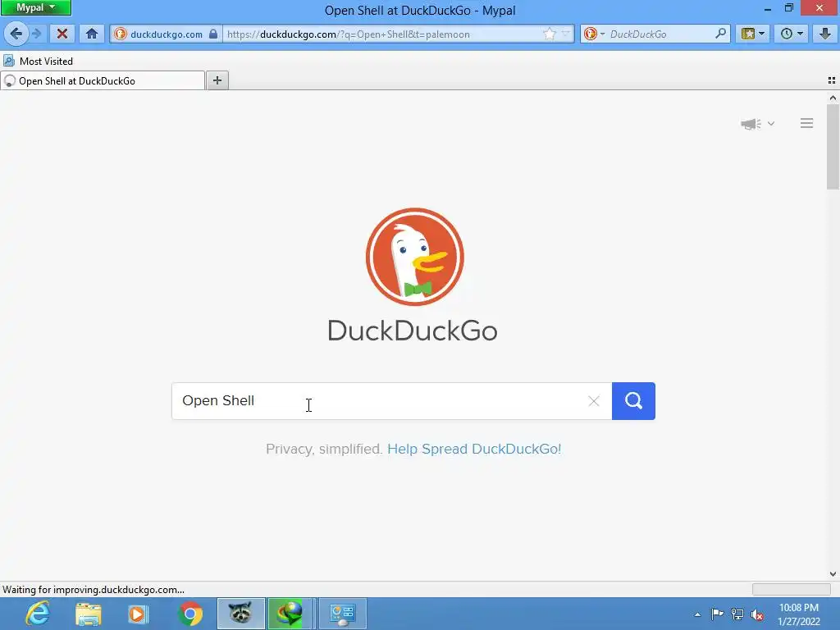Screen dimensions: 840x630
Task: Show hidden tray icons arrow
Action: click(x=697, y=614)
